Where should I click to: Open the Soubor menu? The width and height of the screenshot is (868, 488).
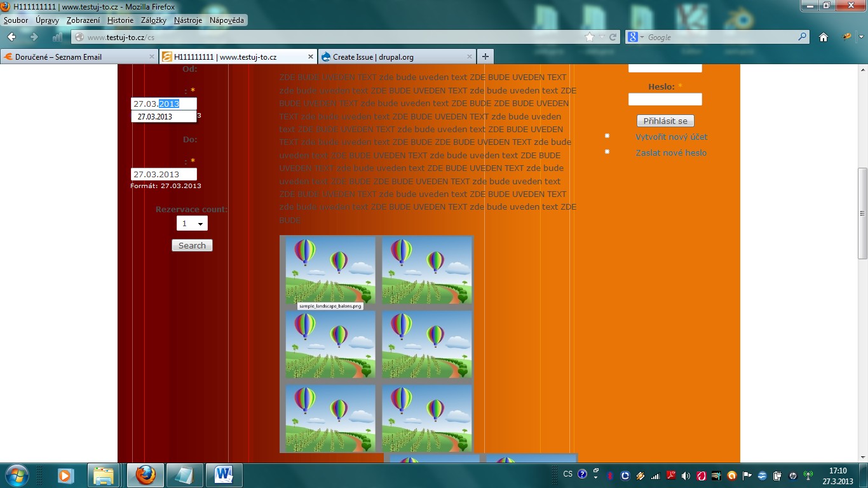pos(16,20)
